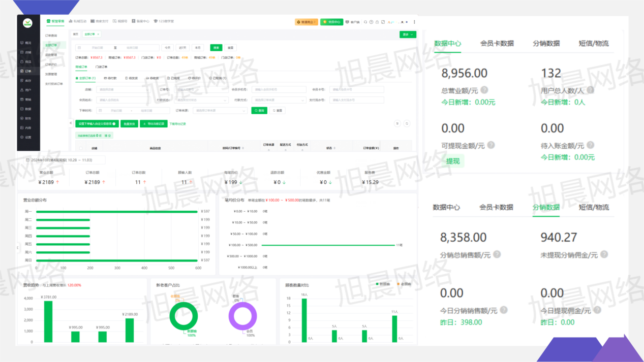
Task: Click the 会员卡号 input field
Action: tap(356, 90)
